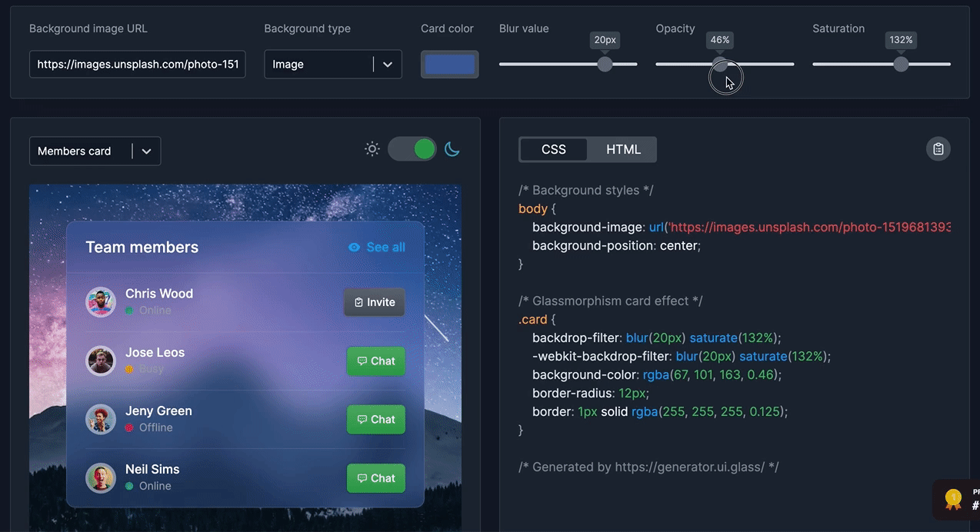
Task: Click Chris Wood's avatar
Action: click(101, 302)
